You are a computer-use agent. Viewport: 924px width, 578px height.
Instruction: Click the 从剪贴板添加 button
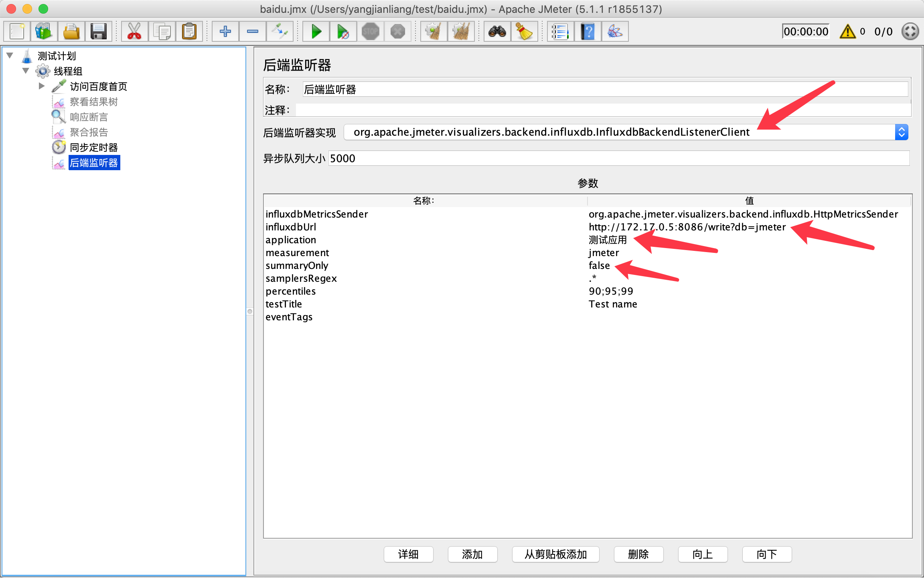click(555, 554)
